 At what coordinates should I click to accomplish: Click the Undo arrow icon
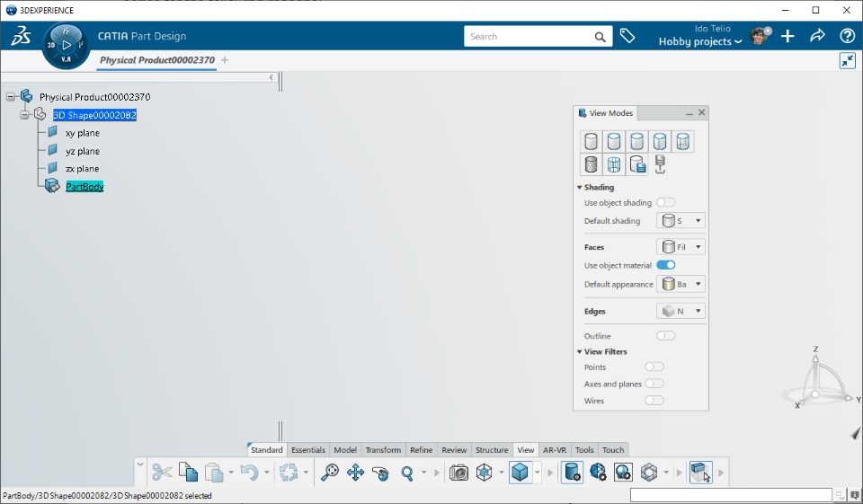(249, 472)
